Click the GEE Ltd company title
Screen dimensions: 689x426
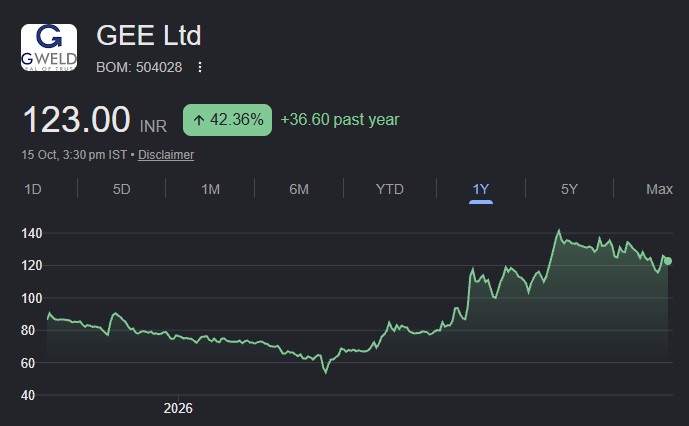pyautogui.click(x=149, y=35)
